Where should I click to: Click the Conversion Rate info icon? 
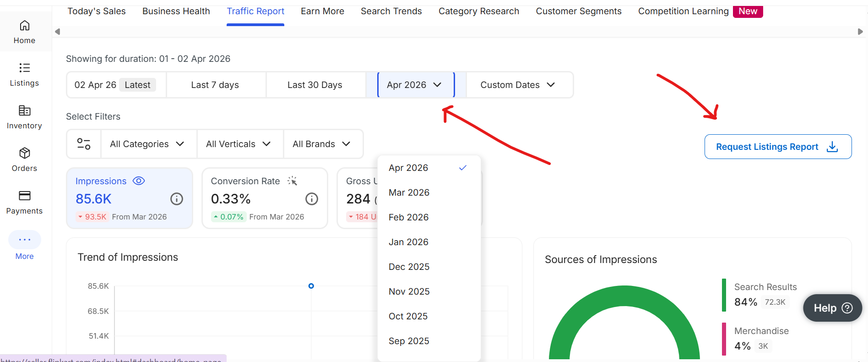click(x=312, y=199)
